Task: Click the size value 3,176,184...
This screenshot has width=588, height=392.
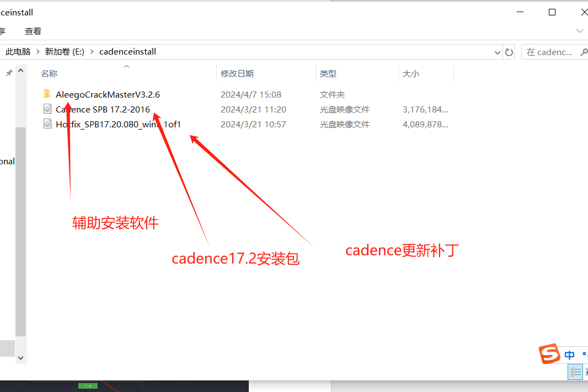Action: [425, 109]
